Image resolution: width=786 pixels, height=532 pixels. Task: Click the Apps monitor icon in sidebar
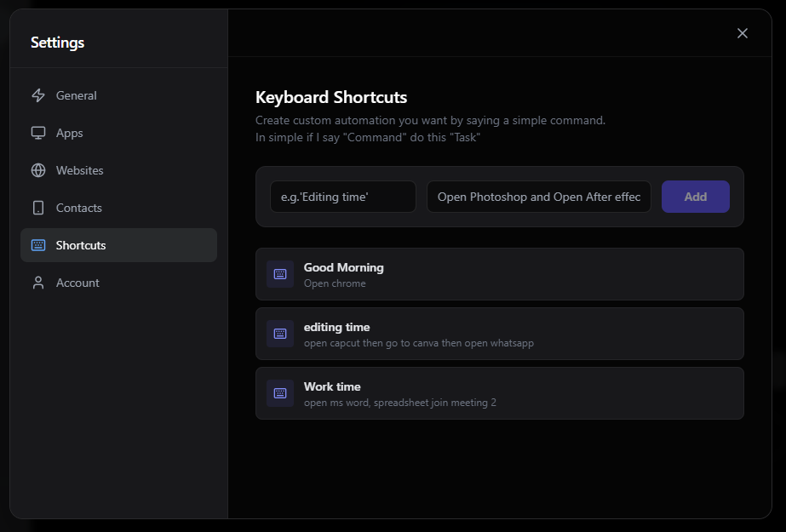click(x=38, y=133)
